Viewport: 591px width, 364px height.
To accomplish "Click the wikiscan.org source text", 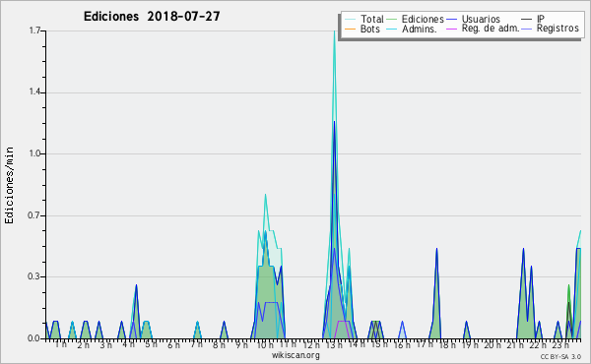I will click(295, 355).
